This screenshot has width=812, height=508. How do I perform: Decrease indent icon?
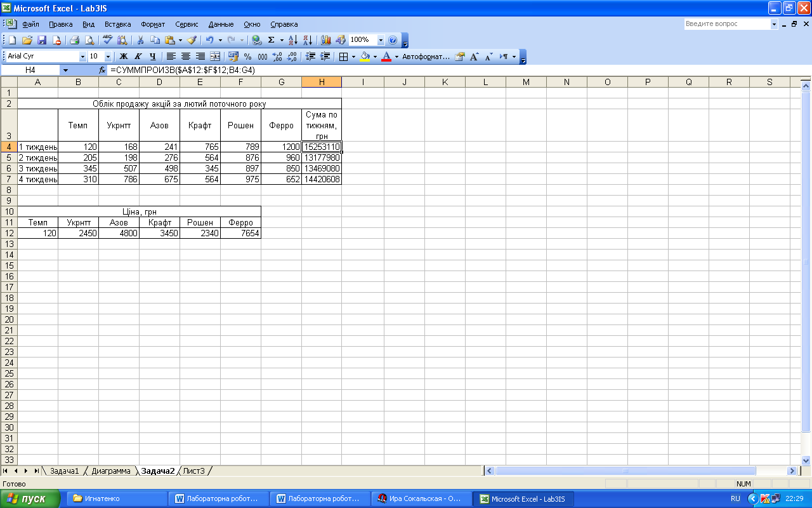[311, 57]
